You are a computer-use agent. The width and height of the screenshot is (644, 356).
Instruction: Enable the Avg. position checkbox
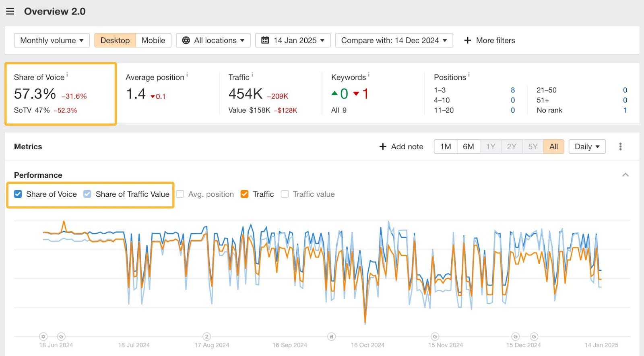point(180,194)
